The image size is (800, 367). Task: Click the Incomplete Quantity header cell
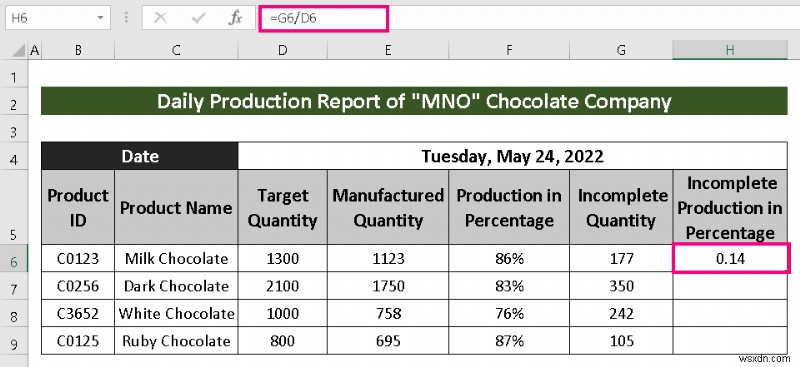pos(621,207)
